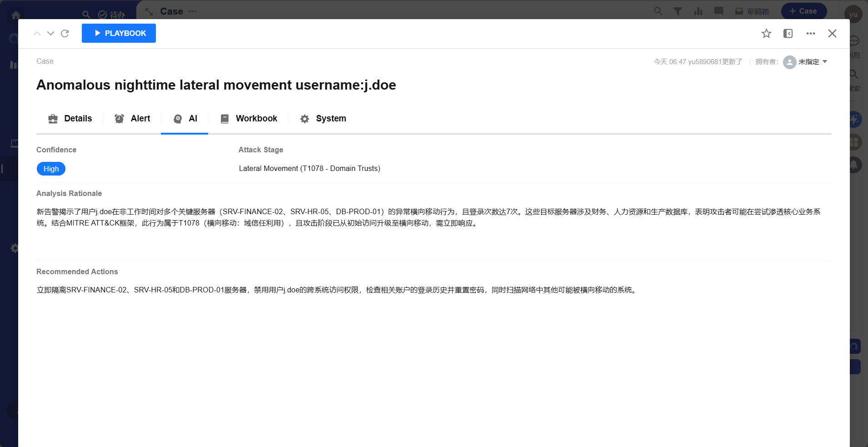
Task: Star this case as favorite
Action: (x=766, y=34)
